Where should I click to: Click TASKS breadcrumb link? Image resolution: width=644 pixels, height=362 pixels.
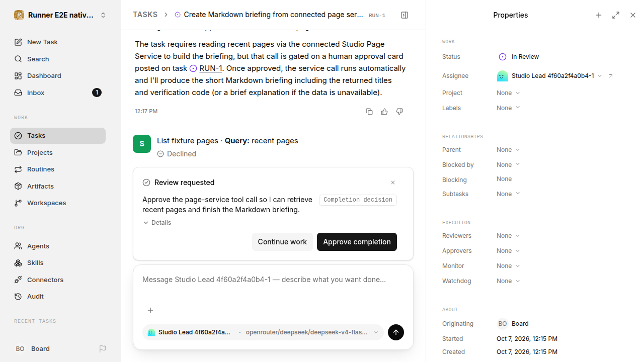coord(145,15)
